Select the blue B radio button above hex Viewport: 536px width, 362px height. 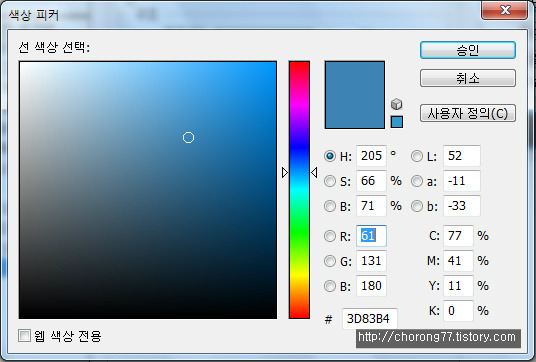pyautogui.click(x=330, y=286)
